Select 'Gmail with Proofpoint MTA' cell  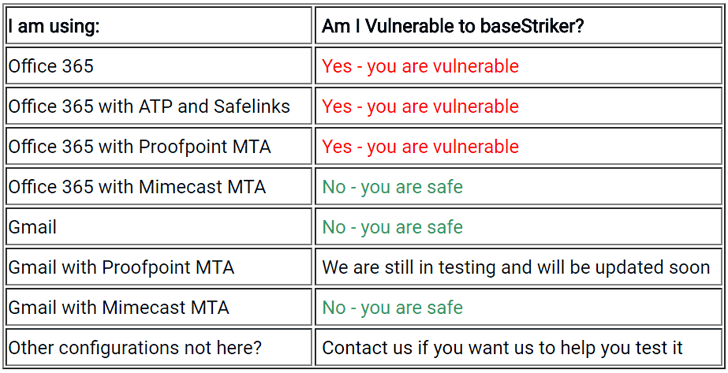[x=158, y=267]
